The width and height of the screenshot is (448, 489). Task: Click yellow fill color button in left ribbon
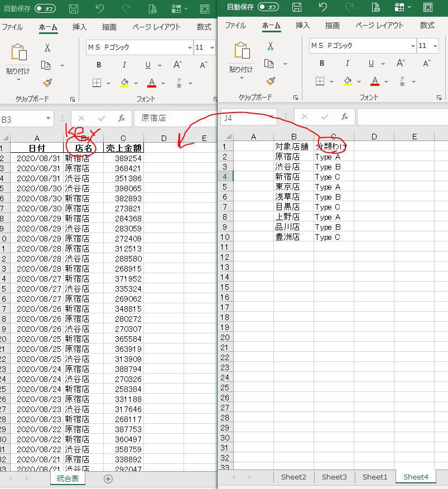click(124, 83)
